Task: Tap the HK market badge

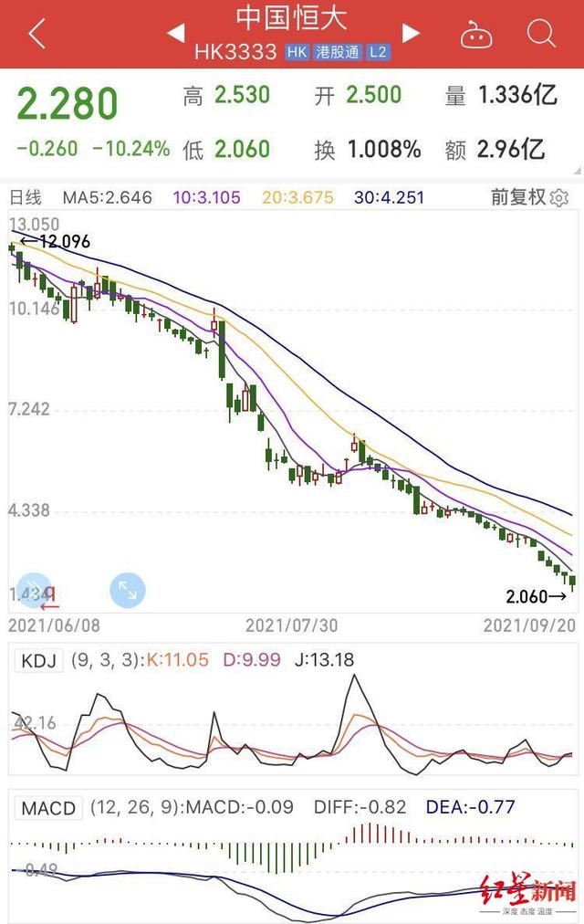Action: pyautogui.click(x=297, y=52)
